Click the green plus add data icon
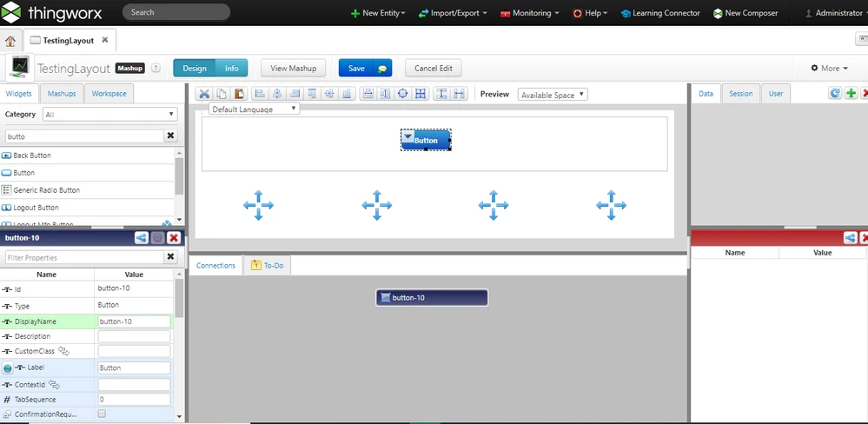The height and width of the screenshot is (424, 868). pos(851,93)
